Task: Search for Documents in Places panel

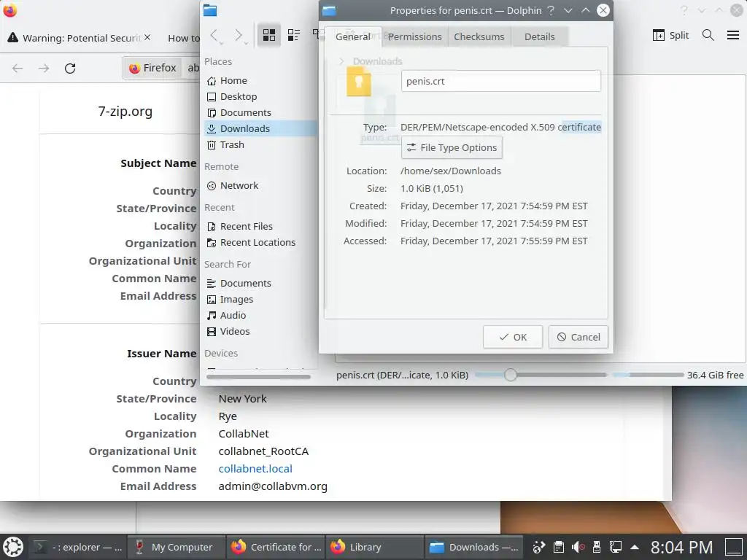Action: point(259,284)
